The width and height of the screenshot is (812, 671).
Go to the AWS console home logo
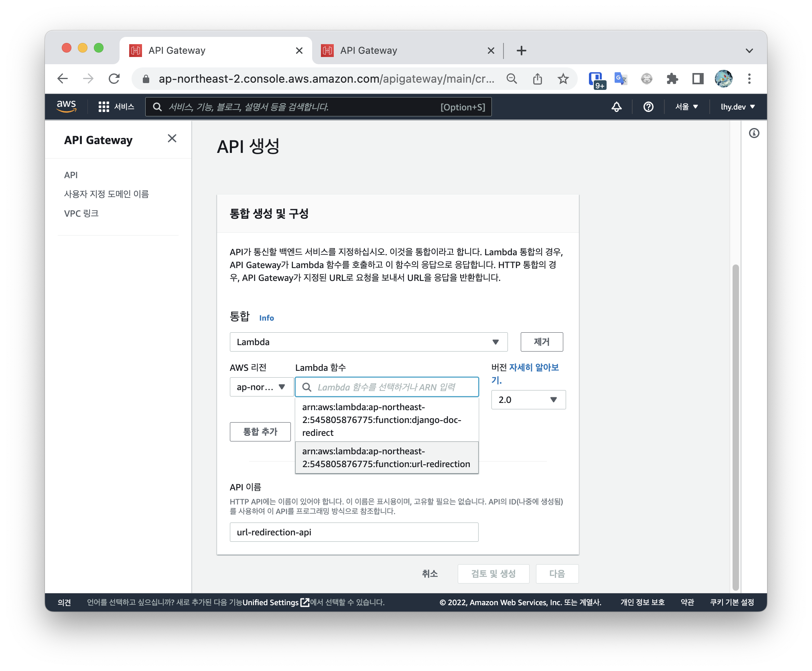(66, 106)
